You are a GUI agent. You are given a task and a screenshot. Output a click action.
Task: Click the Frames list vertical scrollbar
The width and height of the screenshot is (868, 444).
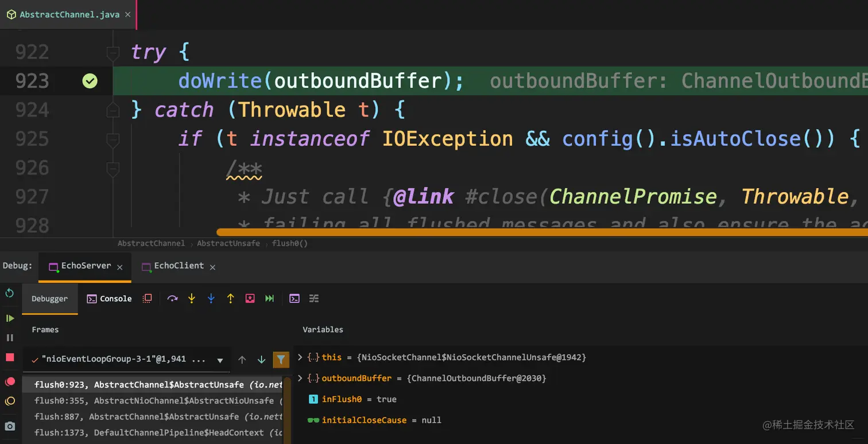point(288,410)
